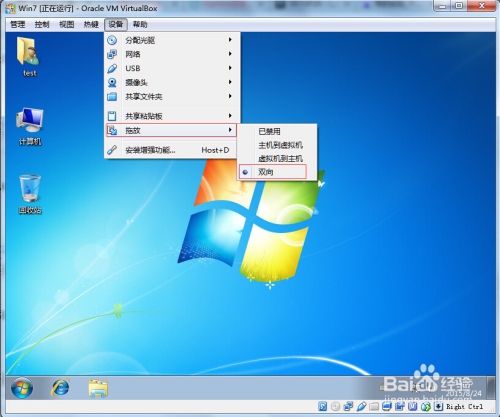Click the guest Show Desktop button
The width and height of the screenshot is (500, 417).
[x=491, y=387]
